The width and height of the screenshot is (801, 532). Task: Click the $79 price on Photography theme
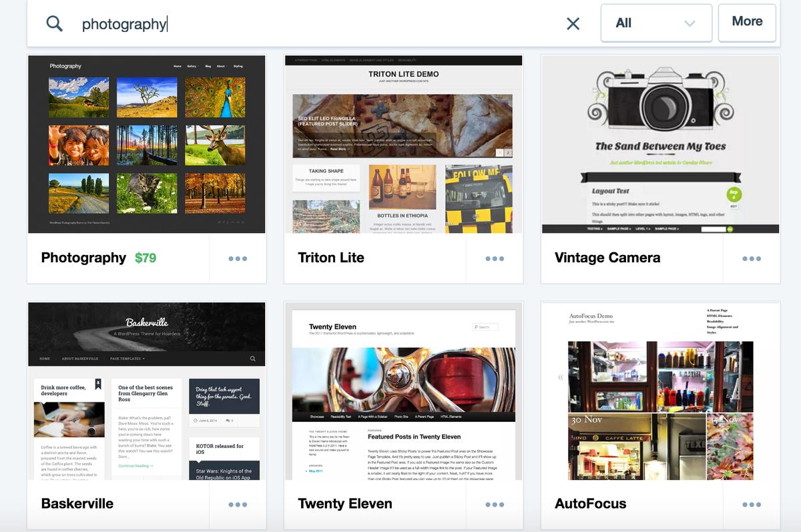(146, 258)
